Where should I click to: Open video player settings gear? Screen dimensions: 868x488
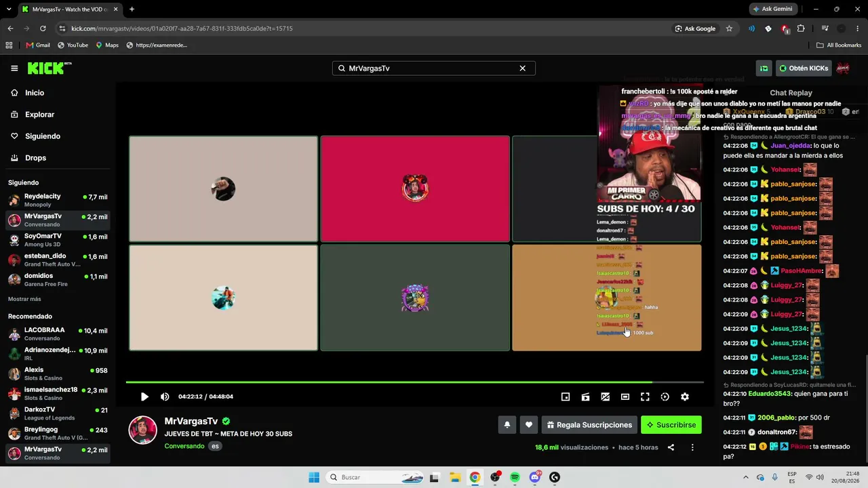coord(685,396)
